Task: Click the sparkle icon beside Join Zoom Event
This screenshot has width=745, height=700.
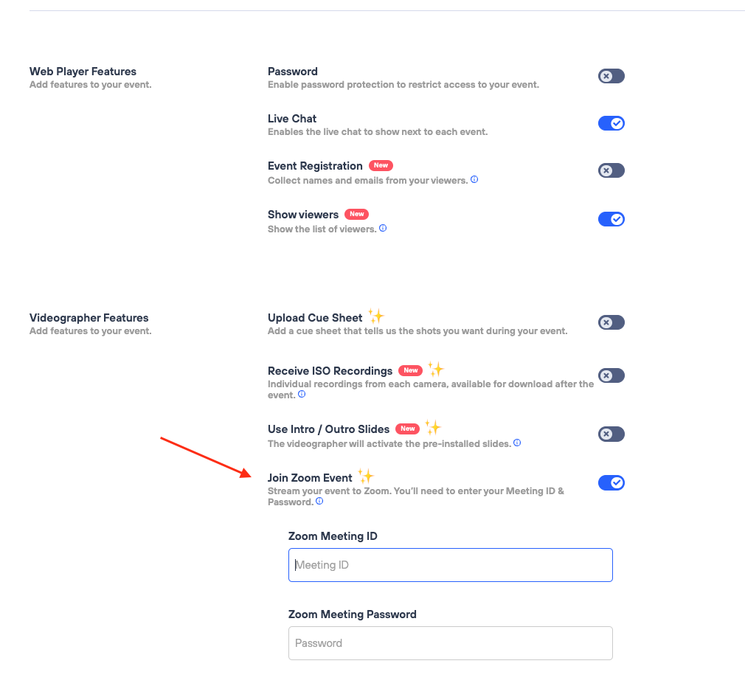Action: 366,477
